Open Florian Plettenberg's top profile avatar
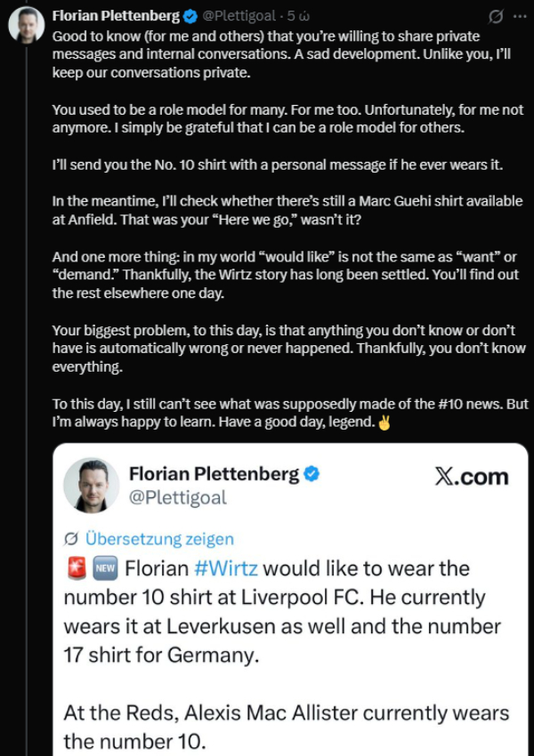 [x=27, y=26]
